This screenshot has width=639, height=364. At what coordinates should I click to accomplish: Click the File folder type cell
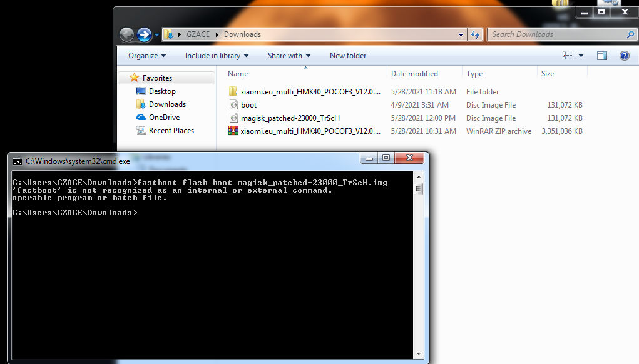tap(483, 92)
